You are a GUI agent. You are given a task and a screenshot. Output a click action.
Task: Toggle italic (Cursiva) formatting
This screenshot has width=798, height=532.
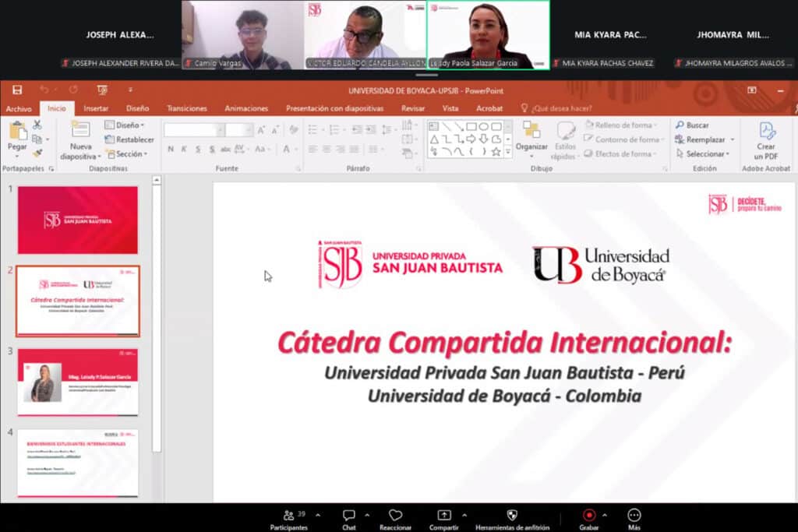[x=183, y=147]
